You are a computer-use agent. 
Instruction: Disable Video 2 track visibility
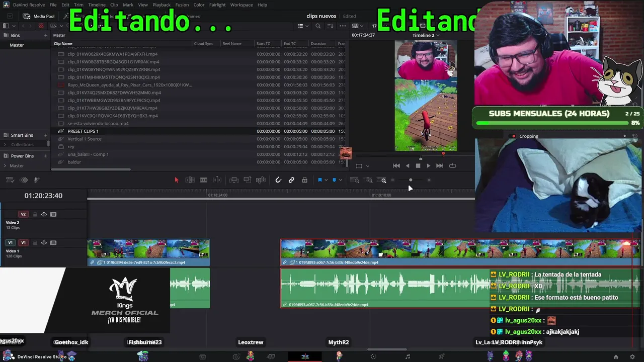(x=53, y=214)
